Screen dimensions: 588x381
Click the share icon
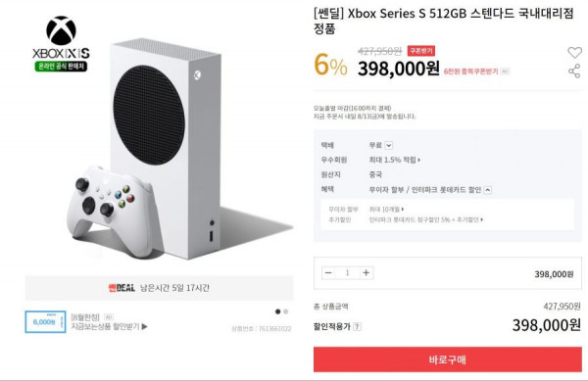pyautogui.click(x=574, y=71)
